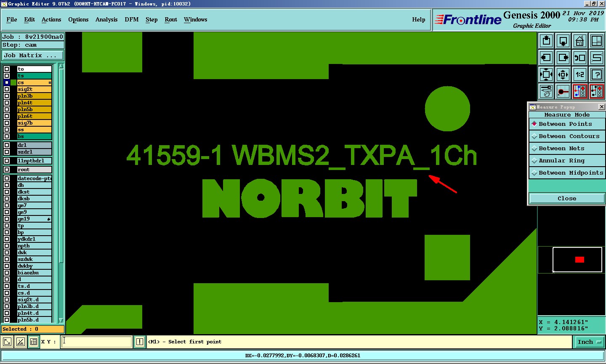This screenshot has width=606, height=364.
Task: Click the layer list scroll-up arrow
Action: tap(61, 66)
